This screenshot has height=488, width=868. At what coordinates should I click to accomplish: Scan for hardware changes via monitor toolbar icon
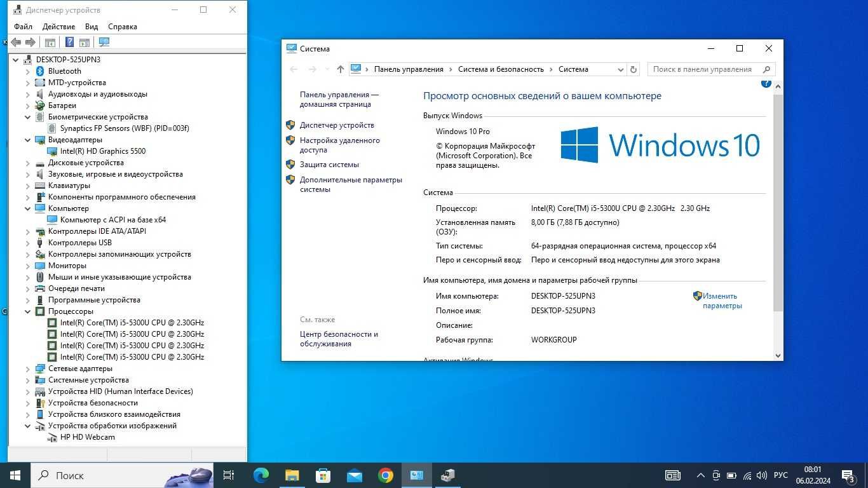(104, 43)
